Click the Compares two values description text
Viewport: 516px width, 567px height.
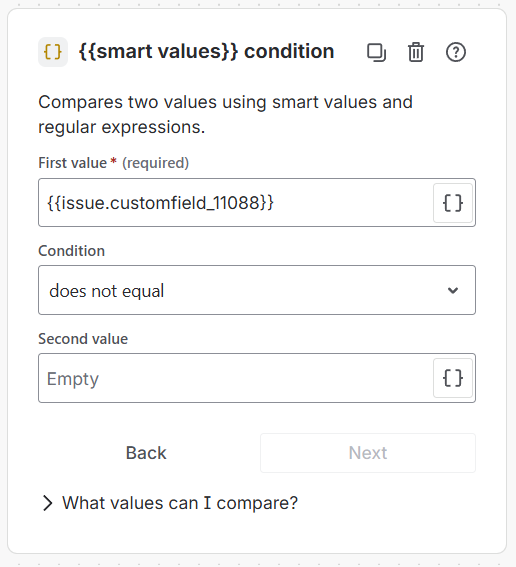click(x=225, y=115)
